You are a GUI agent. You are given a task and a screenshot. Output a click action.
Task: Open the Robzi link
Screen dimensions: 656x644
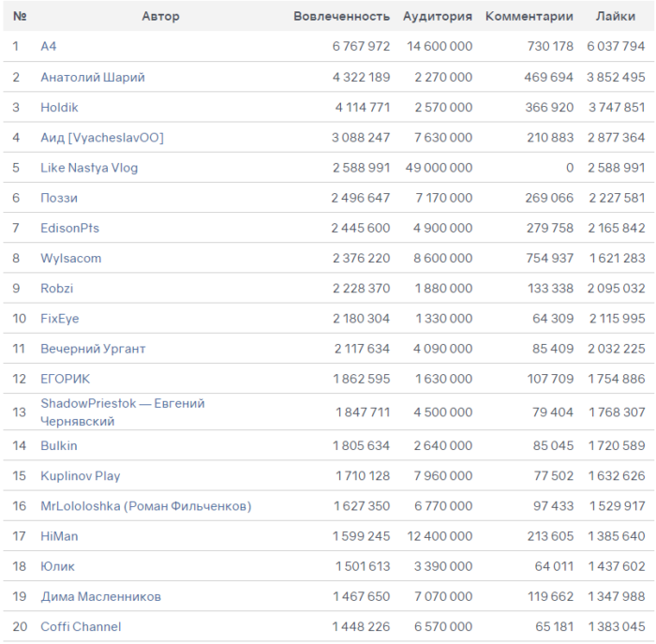point(57,288)
